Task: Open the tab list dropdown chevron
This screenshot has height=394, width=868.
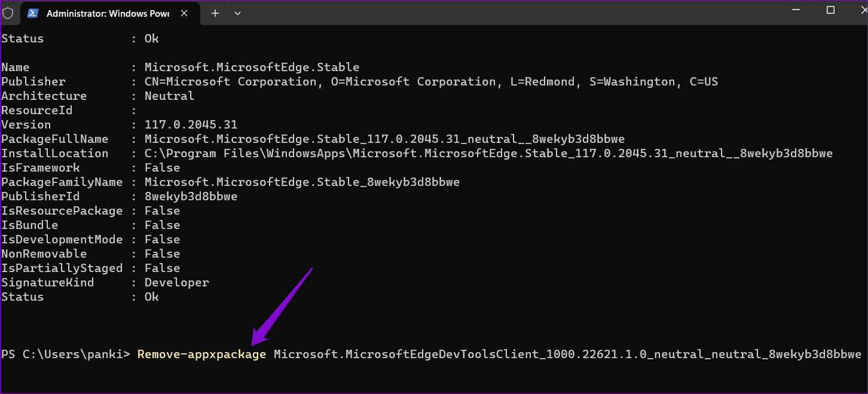Action: coord(237,13)
